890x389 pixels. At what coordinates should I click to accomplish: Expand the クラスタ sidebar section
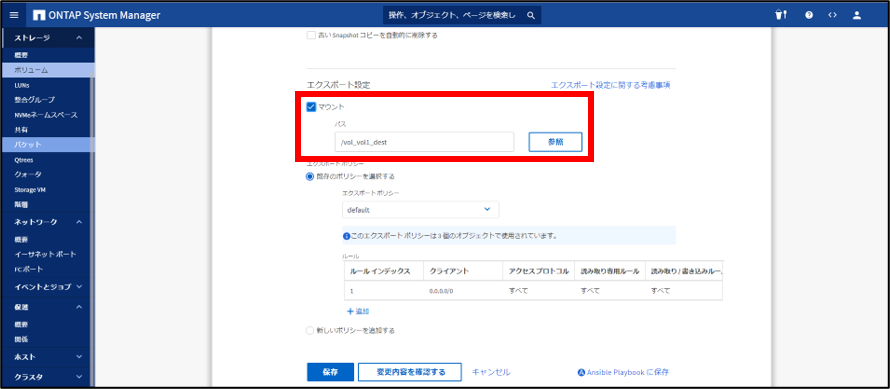tap(79, 377)
